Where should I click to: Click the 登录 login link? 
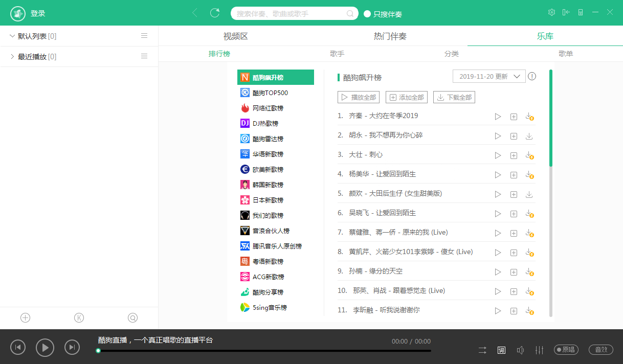pyautogui.click(x=38, y=13)
